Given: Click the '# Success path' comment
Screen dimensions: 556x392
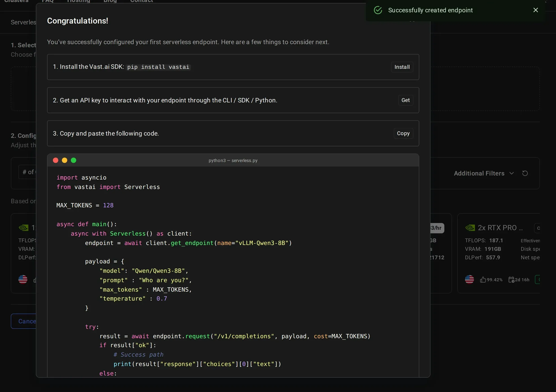Looking at the screenshot, I should point(139,355).
